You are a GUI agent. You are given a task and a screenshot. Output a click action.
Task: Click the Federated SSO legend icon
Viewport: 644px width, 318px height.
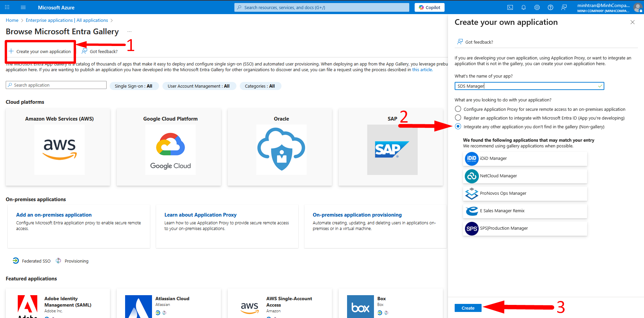[x=16, y=261]
